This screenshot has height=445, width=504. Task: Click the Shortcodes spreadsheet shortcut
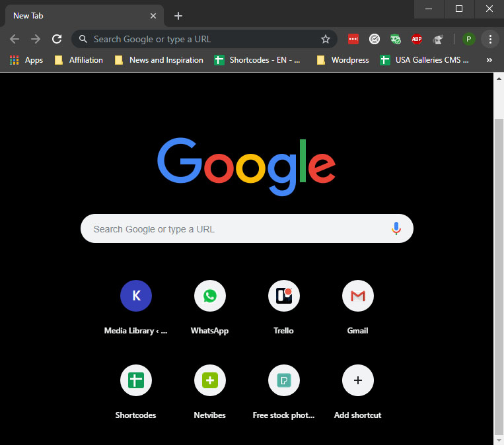point(135,380)
